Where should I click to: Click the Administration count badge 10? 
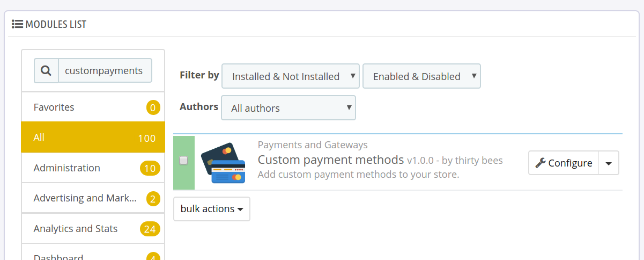click(x=150, y=169)
